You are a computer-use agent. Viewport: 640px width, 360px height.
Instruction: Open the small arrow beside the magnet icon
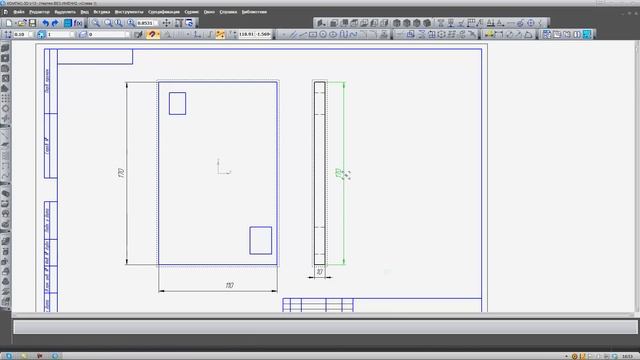pyautogui.click(x=158, y=35)
